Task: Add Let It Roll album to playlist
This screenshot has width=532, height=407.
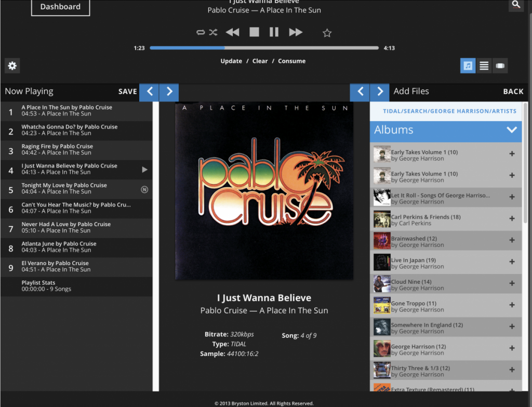Action: (x=512, y=197)
